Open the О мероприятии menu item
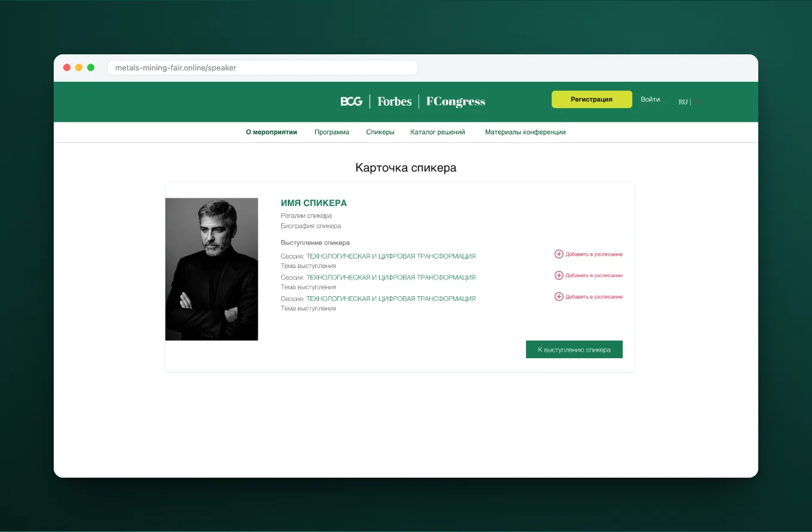The height and width of the screenshot is (532, 812). click(272, 132)
